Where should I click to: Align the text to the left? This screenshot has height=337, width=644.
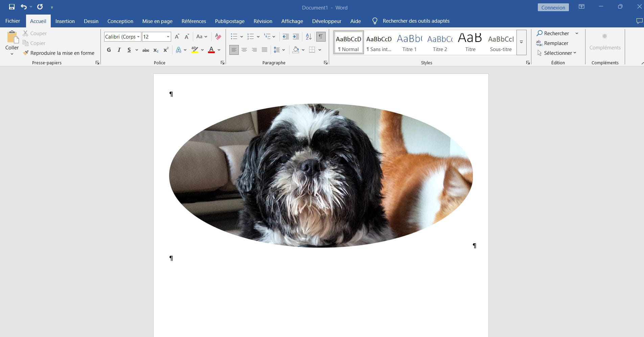[234, 50]
